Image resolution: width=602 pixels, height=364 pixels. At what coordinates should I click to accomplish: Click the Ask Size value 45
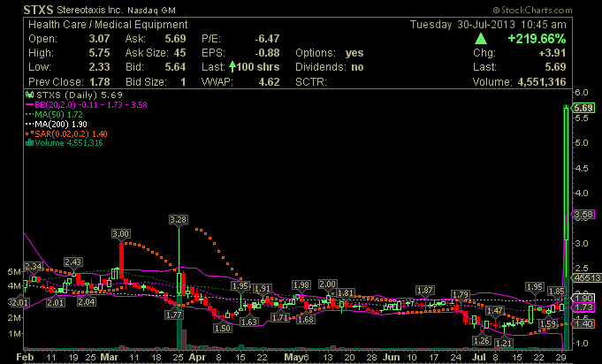tap(179, 53)
